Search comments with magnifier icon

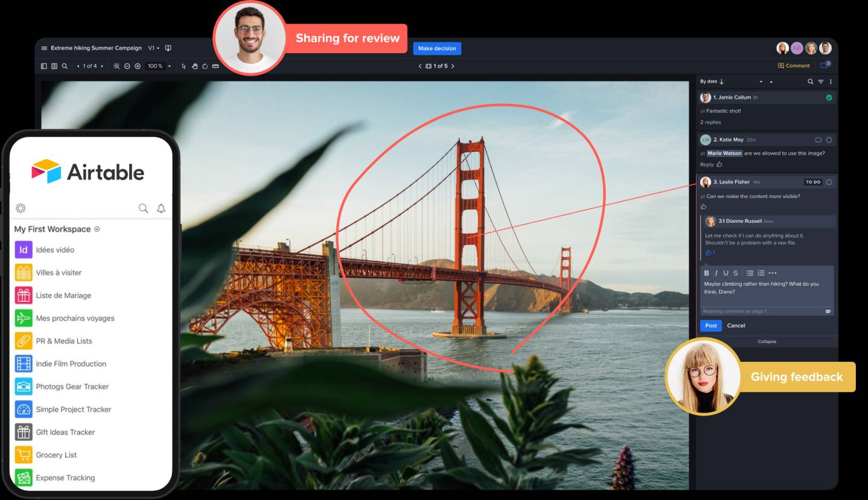(x=811, y=82)
